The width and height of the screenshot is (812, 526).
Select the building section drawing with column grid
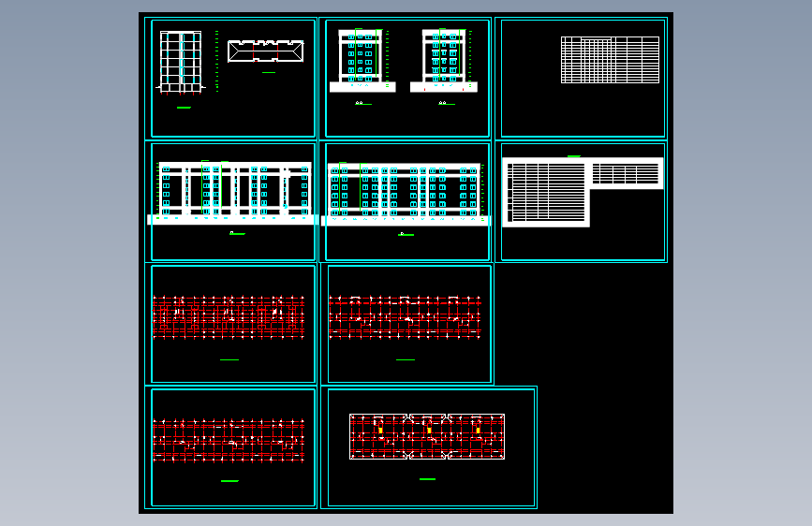coord(180,63)
